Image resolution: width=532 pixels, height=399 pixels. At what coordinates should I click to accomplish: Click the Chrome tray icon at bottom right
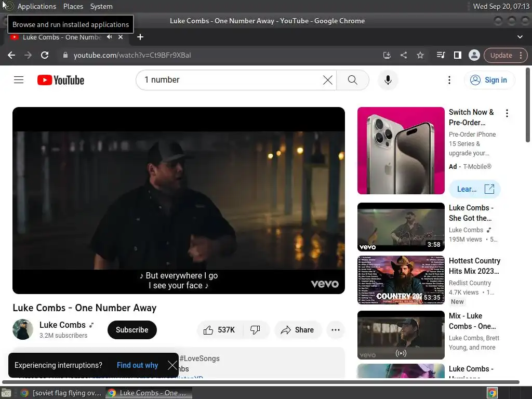pos(492,393)
